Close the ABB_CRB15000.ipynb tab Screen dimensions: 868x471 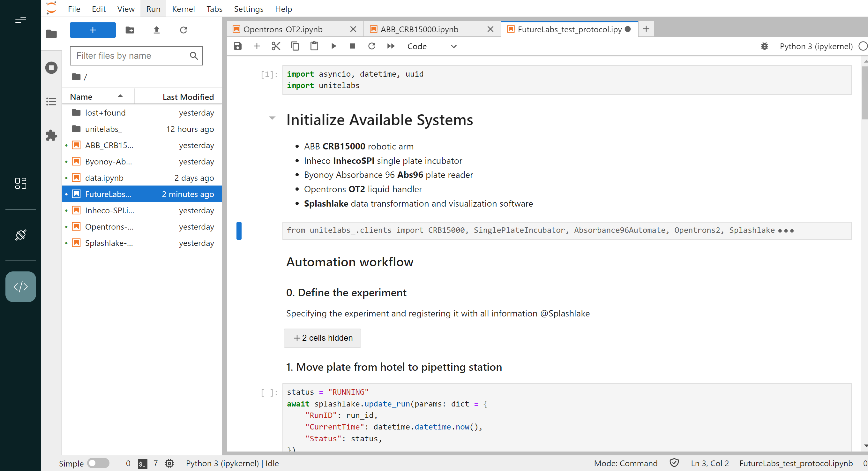pyautogui.click(x=490, y=29)
